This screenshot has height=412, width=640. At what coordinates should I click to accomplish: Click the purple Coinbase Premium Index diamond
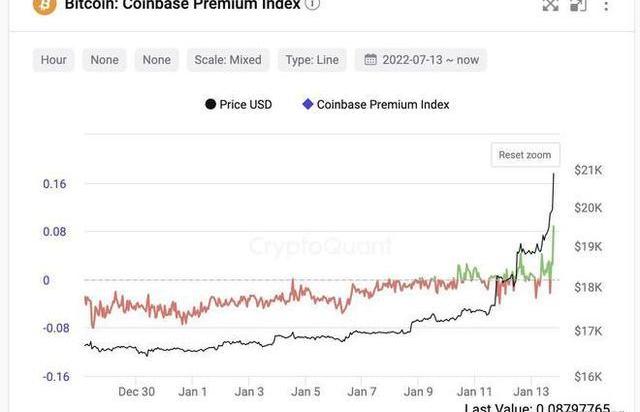click(308, 104)
